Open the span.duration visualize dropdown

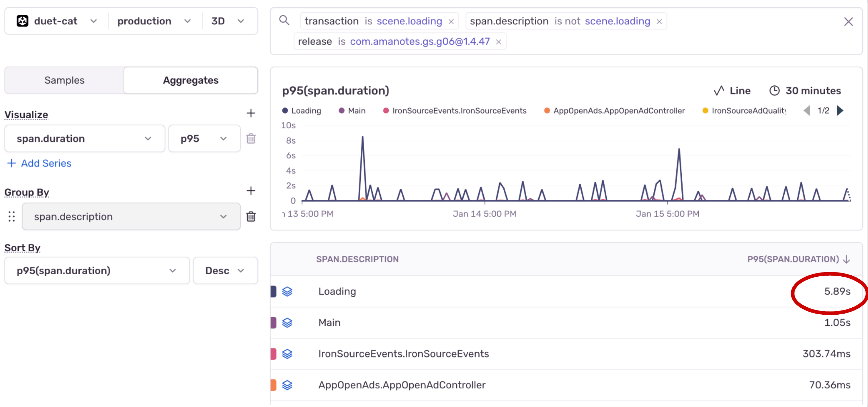(x=85, y=139)
